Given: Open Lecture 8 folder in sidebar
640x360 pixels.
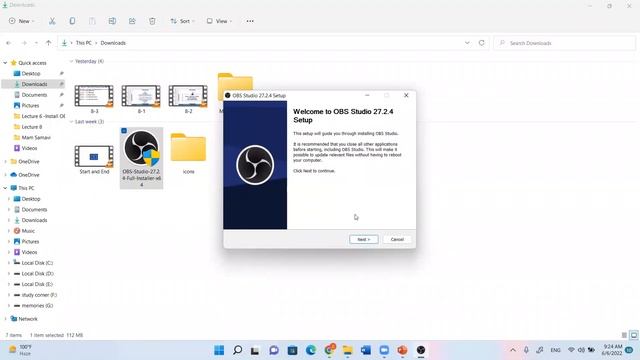Looking at the screenshot, I should pyautogui.click(x=33, y=127).
